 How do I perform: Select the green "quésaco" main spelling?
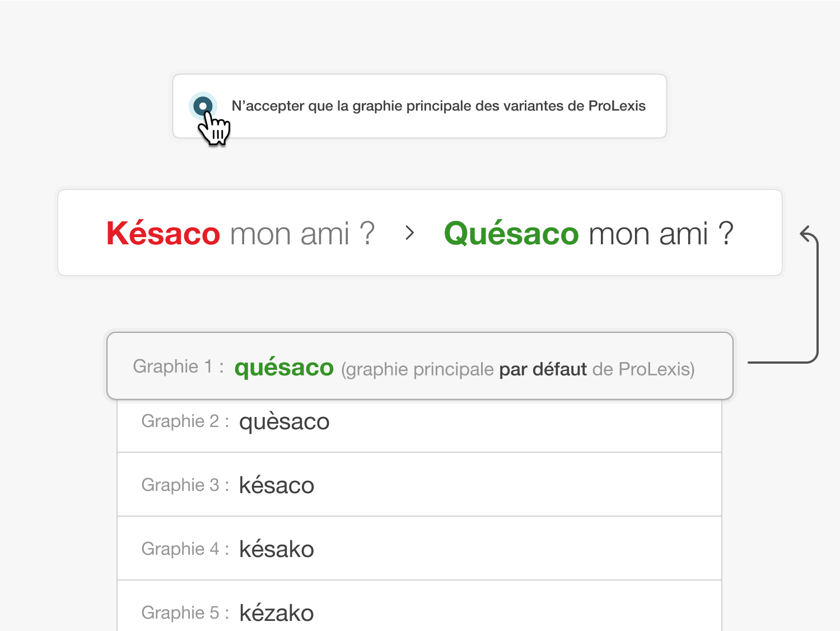coord(284,368)
